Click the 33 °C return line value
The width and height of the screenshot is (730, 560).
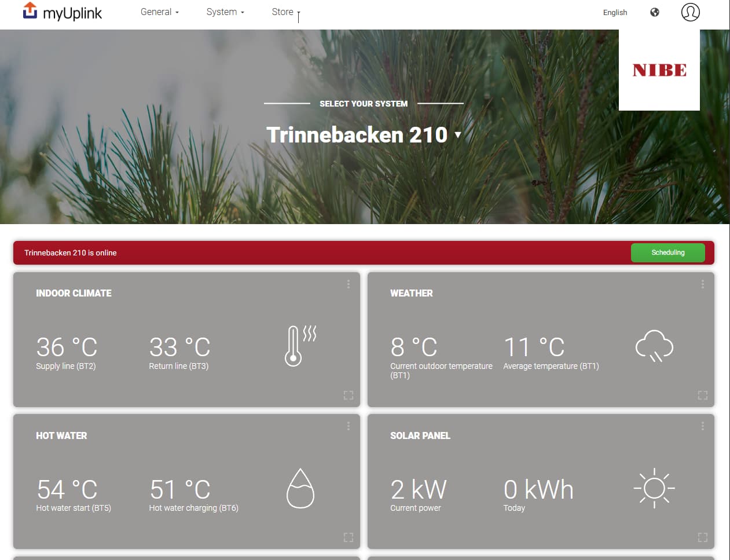179,347
